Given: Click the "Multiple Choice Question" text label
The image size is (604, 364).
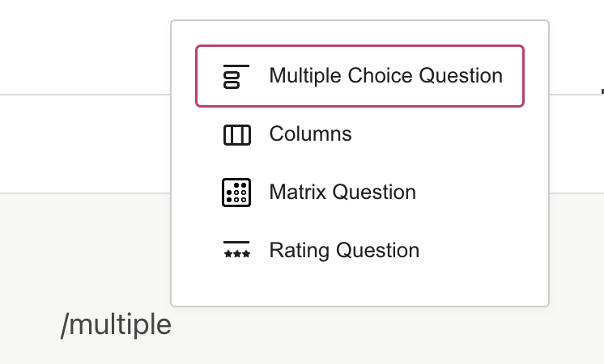Looking at the screenshot, I should [385, 76].
